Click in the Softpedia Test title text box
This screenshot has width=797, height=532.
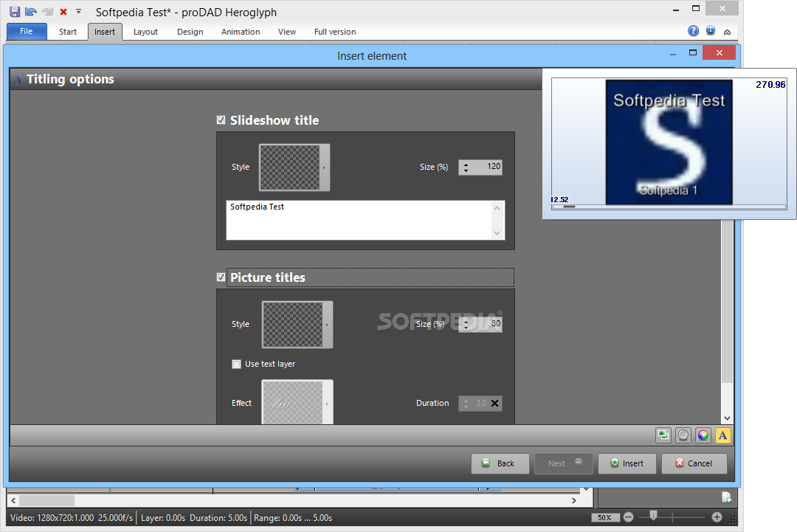[x=359, y=220]
